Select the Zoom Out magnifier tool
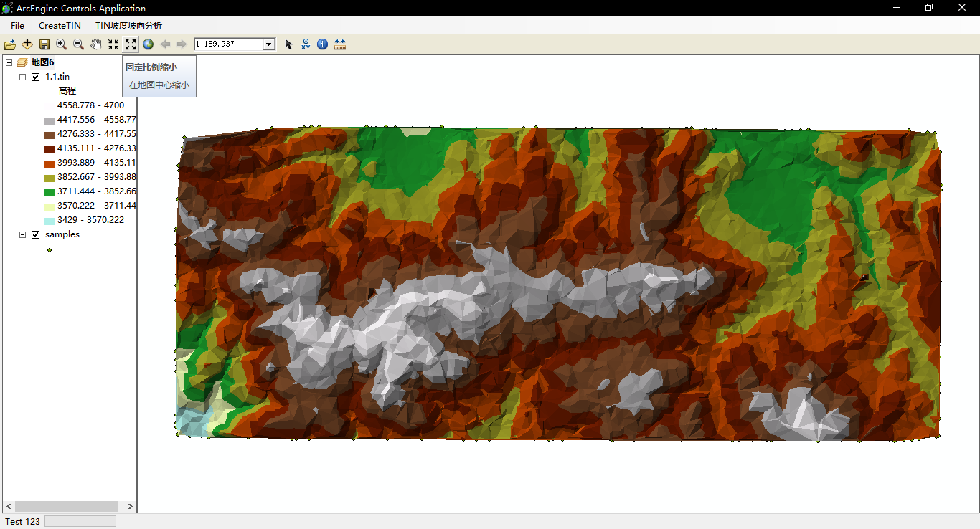 79,44
